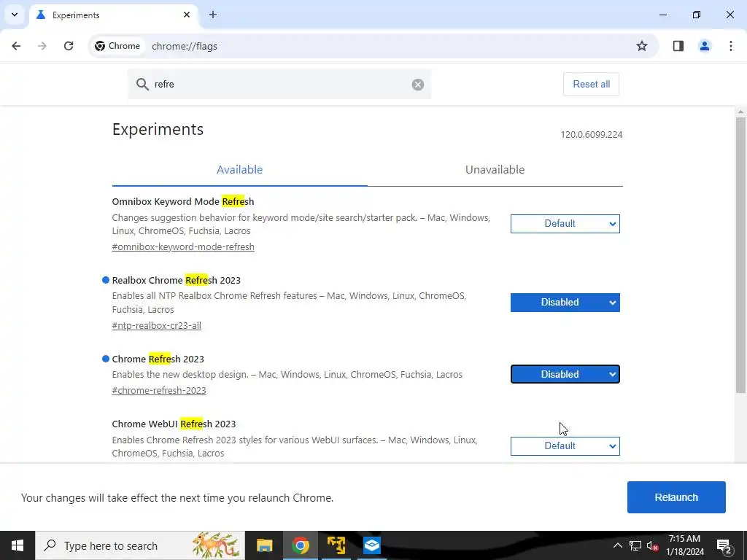Show hidden system tray icons

tap(617, 545)
